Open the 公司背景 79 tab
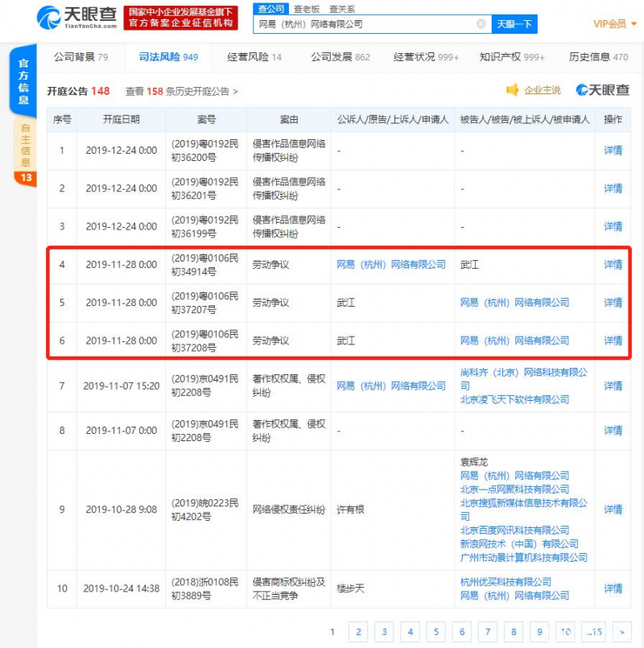This screenshot has width=644, height=648. point(81,57)
